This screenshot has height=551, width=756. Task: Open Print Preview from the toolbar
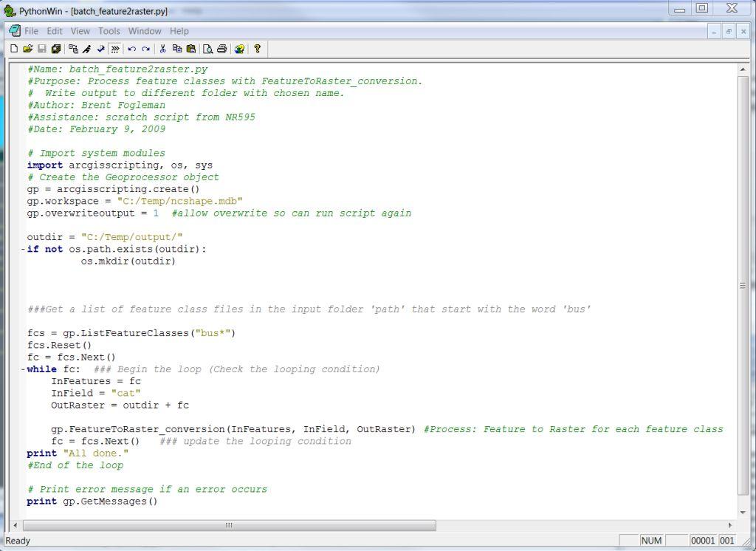click(x=208, y=49)
